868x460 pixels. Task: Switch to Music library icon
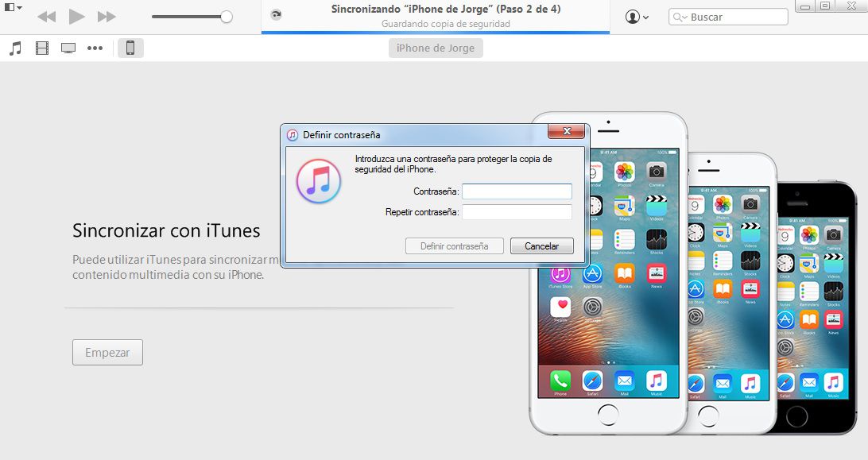[x=16, y=48]
